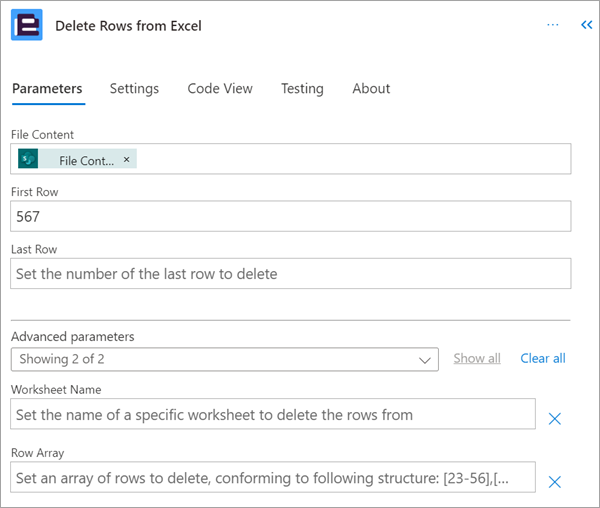Open the Code View tab
Screen dimensions: 600x508
tap(220, 89)
